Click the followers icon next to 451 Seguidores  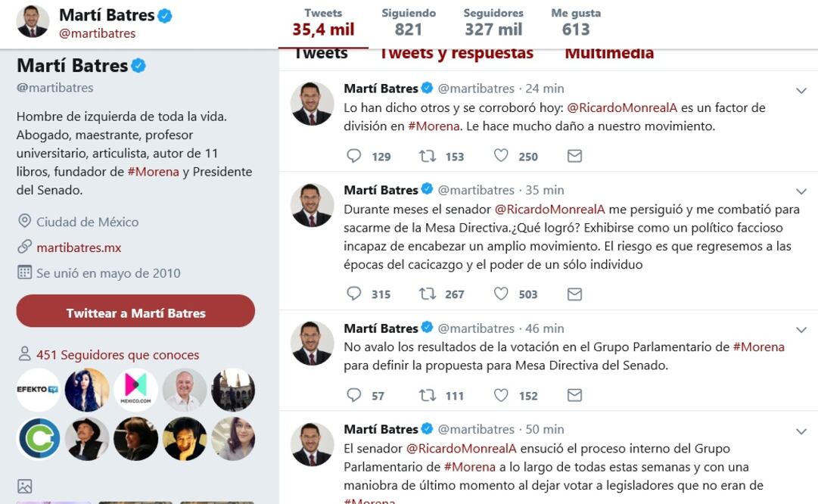[x=24, y=353]
